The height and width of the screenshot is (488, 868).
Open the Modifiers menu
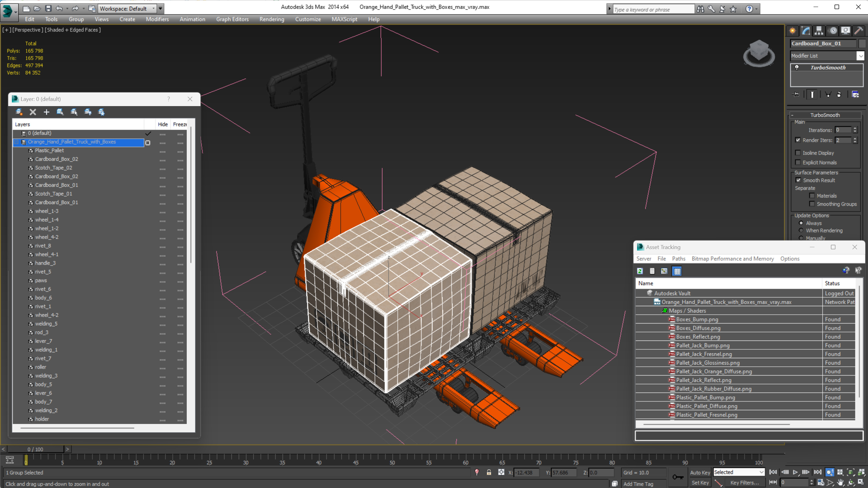click(157, 19)
